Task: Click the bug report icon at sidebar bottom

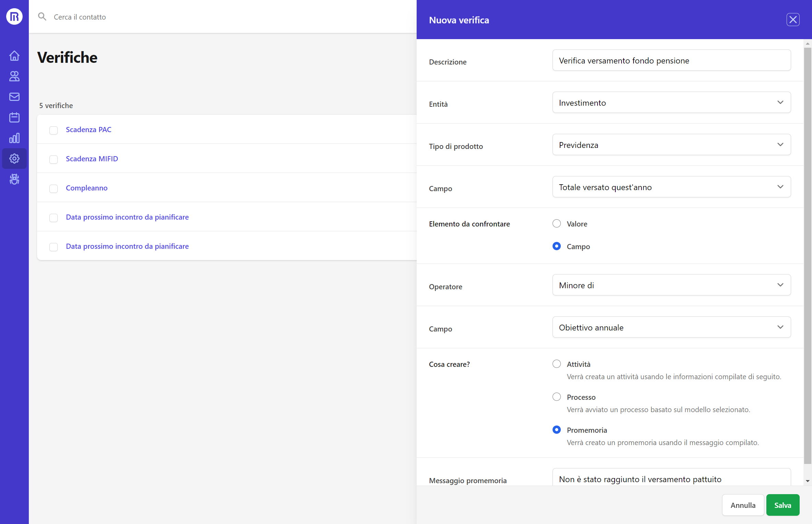Action: [14, 179]
